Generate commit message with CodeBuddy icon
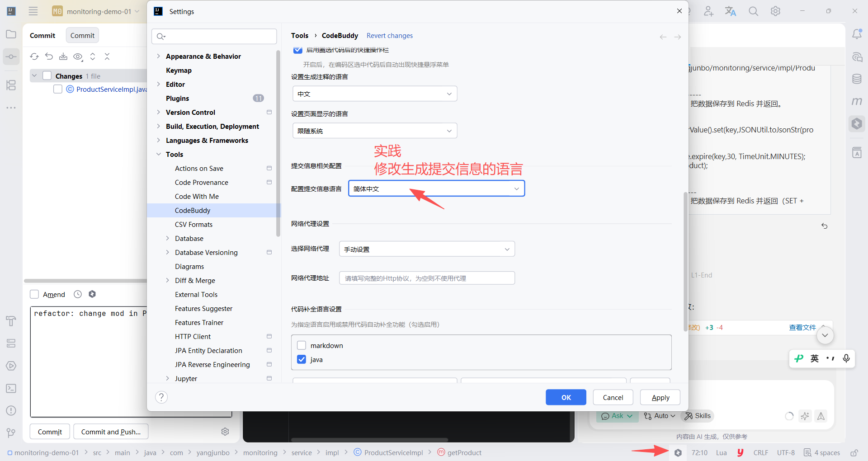Screen dimensions: 868x461 pos(92,294)
